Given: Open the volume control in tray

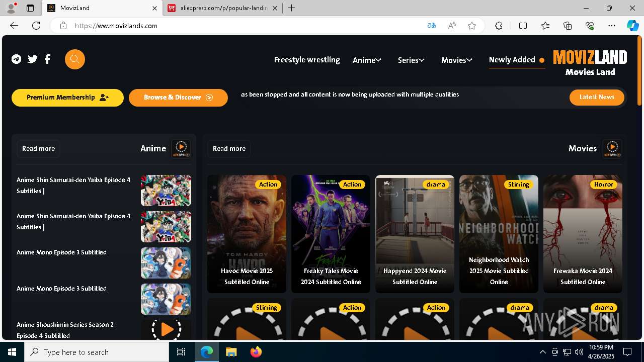Looking at the screenshot, I should coord(579,352).
